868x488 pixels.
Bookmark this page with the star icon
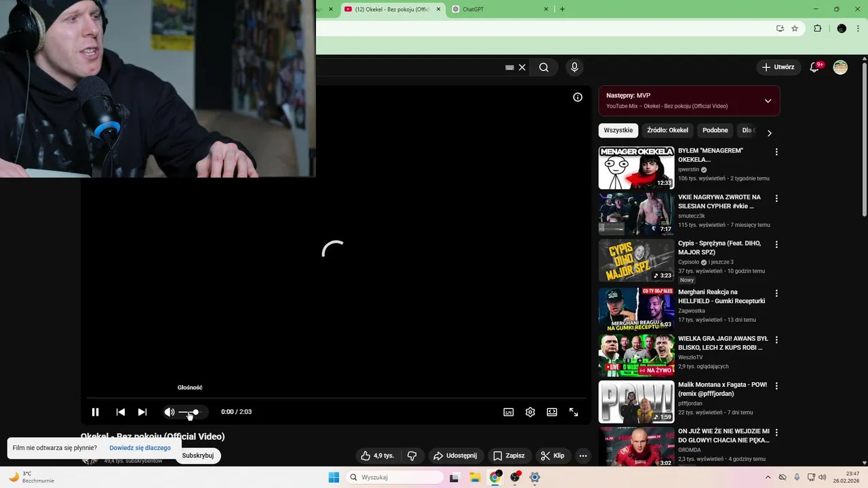(x=795, y=28)
